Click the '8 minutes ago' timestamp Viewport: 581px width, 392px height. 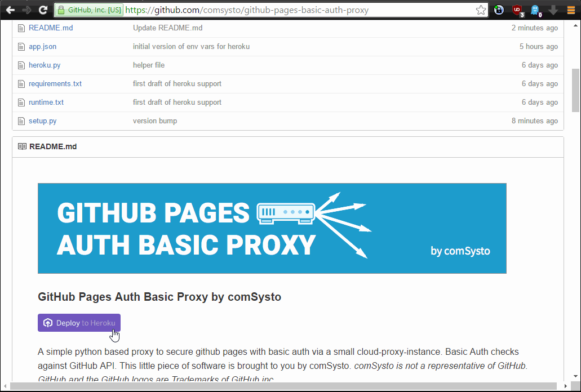click(x=535, y=121)
